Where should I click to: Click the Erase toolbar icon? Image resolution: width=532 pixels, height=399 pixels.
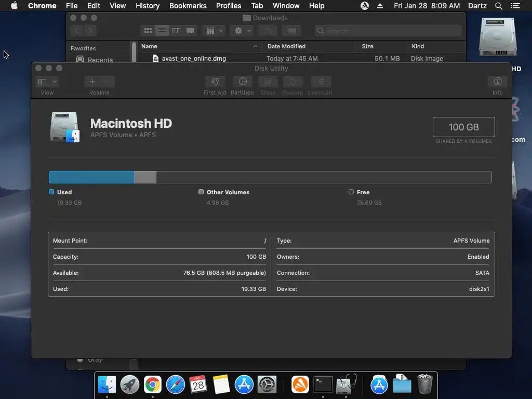268,82
